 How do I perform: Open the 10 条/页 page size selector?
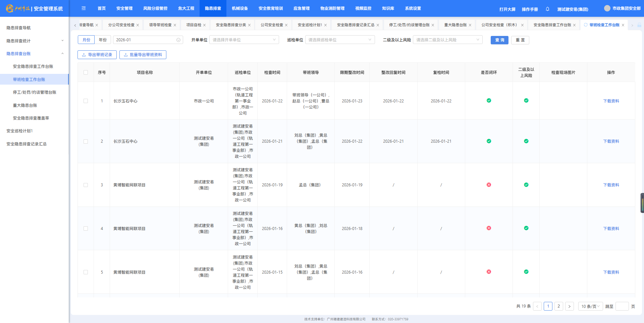pos(590,306)
